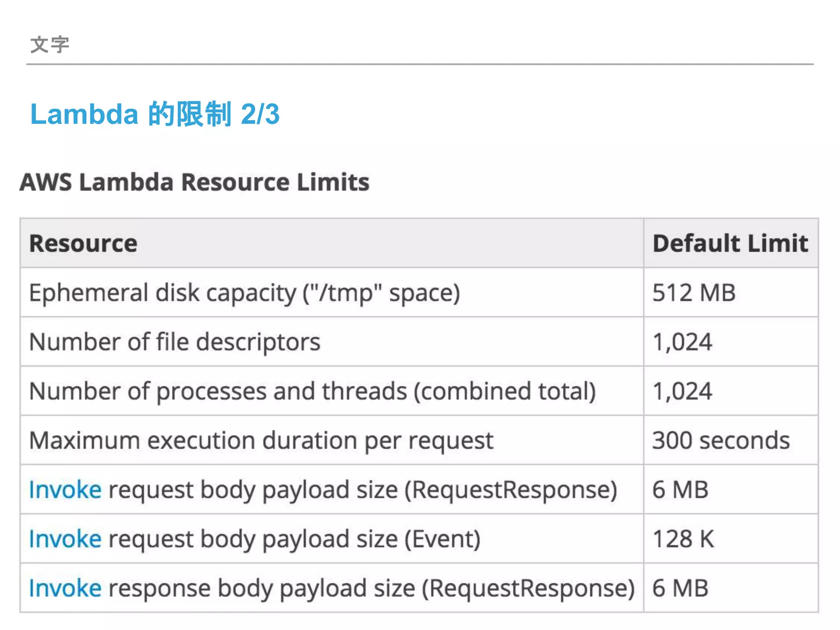The image size is (840, 630).
Task: Click the "128 K" limit cell
Action: 683,539
